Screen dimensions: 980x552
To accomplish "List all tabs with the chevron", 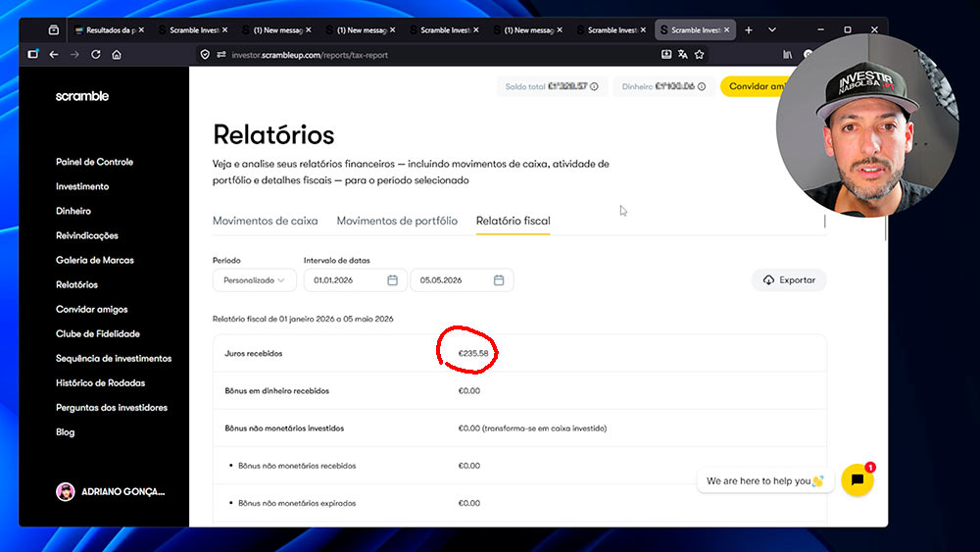I will (x=772, y=30).
